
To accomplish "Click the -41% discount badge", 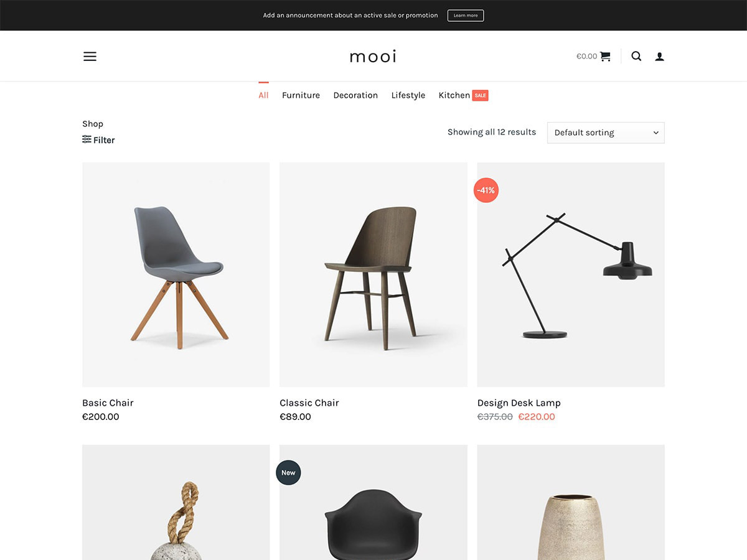I will 486,190.
